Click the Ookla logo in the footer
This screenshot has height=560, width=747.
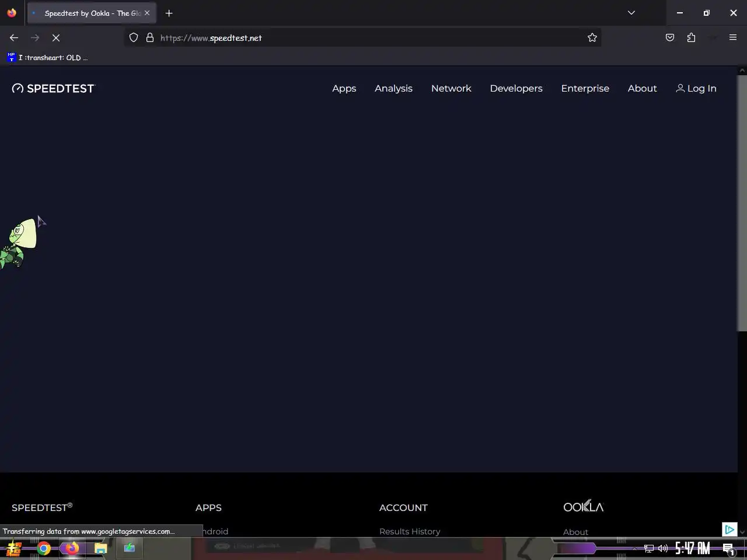coord(584,506)
